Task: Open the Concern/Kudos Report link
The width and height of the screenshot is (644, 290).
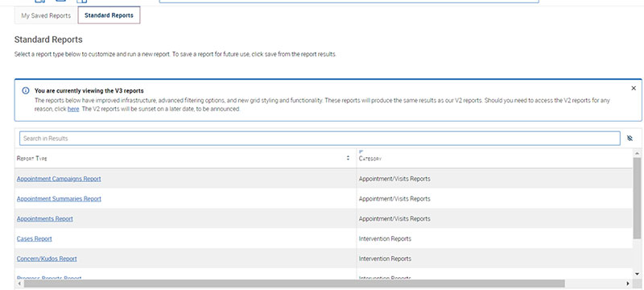Action: click(47, 259)
